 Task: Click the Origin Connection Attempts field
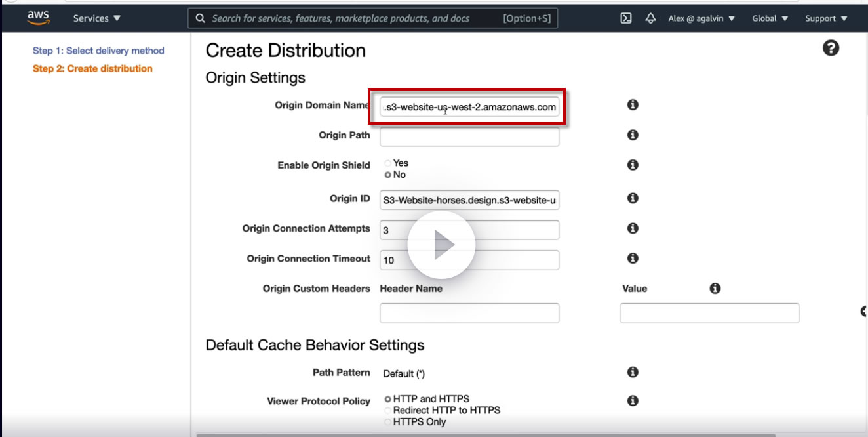pos(469,230)
